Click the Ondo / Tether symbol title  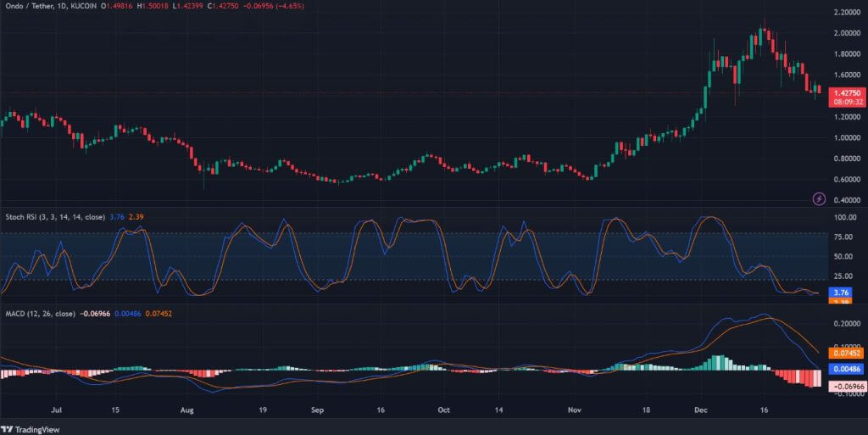point(30,6)
